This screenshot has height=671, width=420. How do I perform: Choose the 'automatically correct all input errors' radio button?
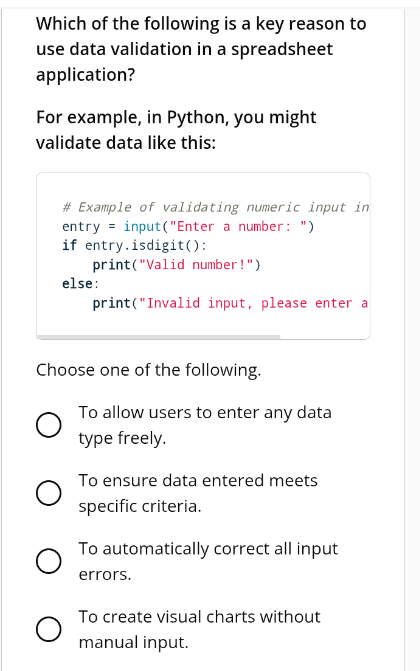(x=48, y=561)
